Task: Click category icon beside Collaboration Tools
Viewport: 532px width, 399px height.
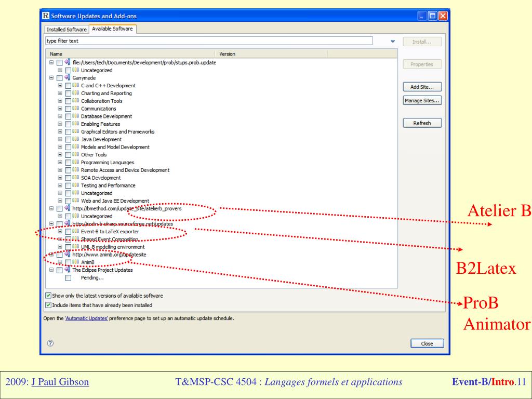Action: coord(76,101)
